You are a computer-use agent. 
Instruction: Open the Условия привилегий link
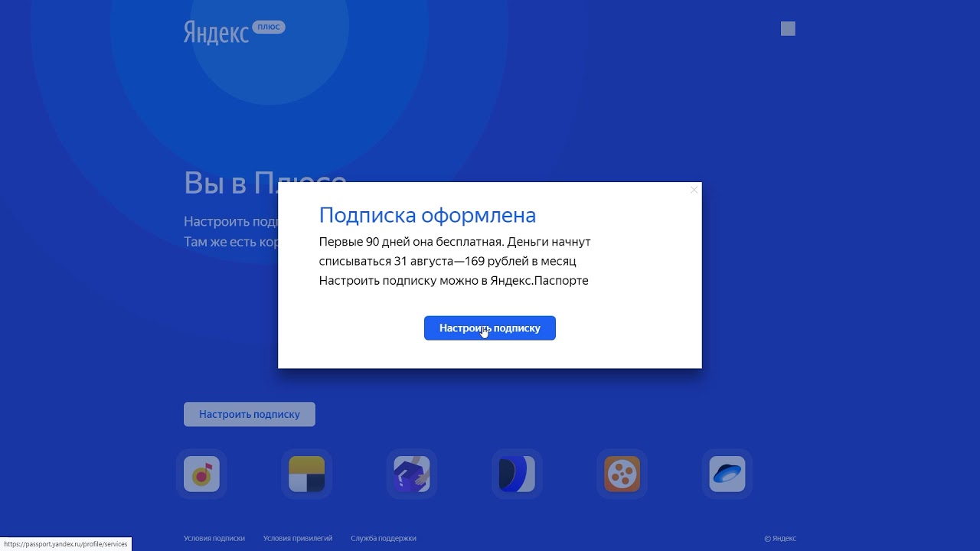(298, 539)
